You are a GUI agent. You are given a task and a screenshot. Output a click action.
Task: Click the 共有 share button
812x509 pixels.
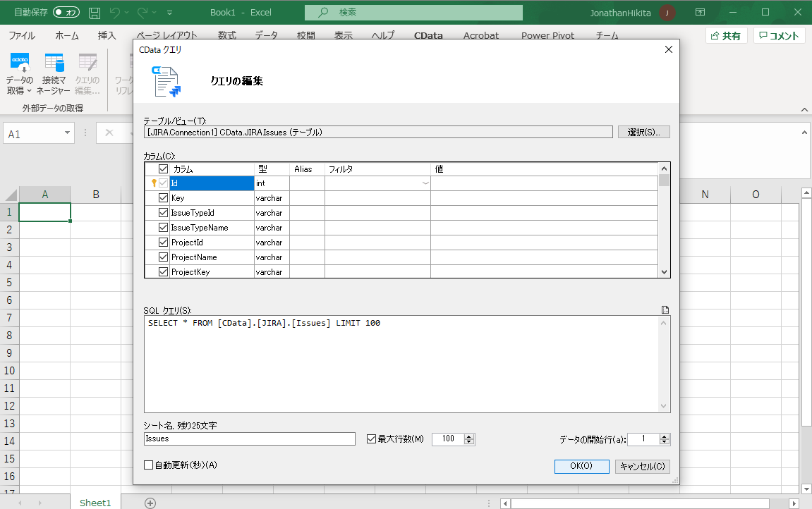point(727,35)
